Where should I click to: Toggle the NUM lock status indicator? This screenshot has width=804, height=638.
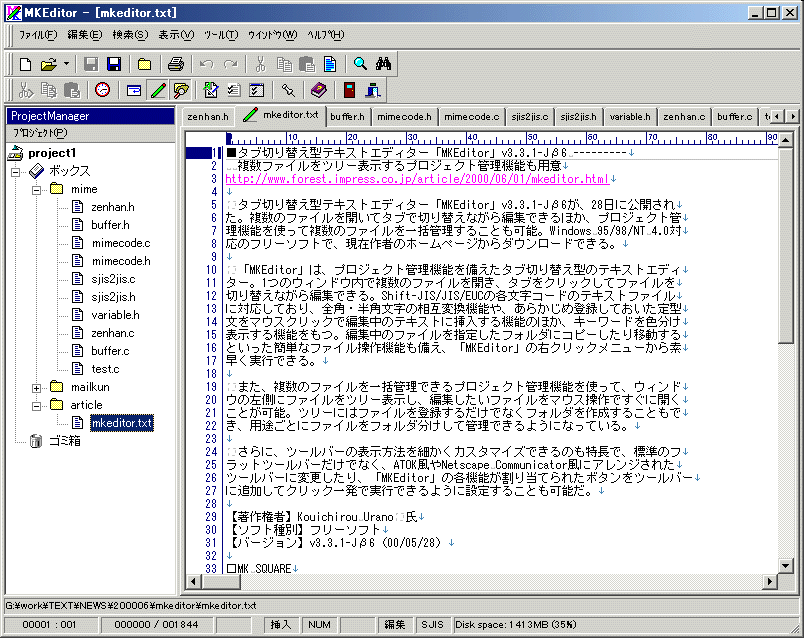coord(319,623)
